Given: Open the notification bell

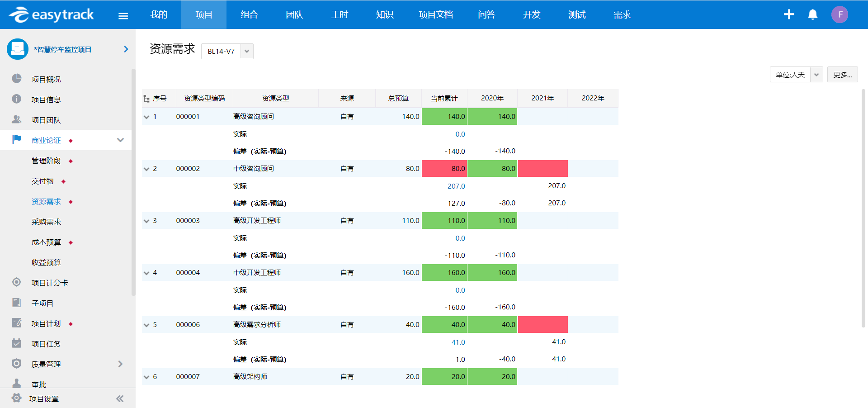Looking at the screenshot, I should [813, 14].
